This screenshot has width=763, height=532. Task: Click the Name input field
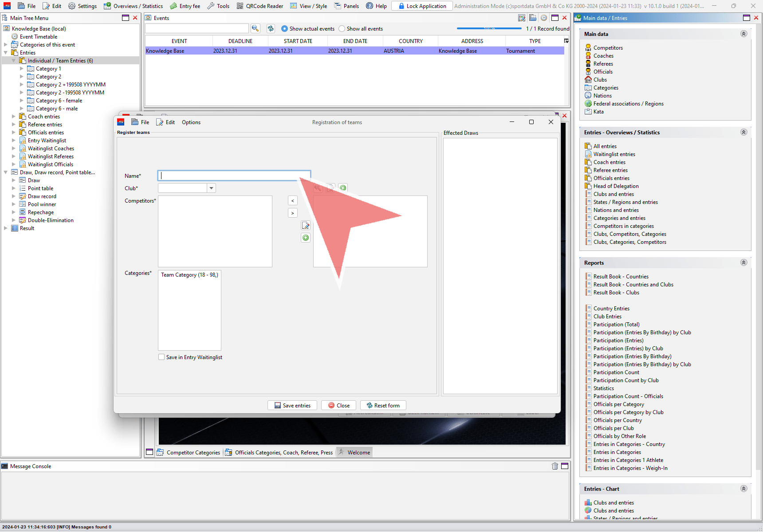pos(234,176)
